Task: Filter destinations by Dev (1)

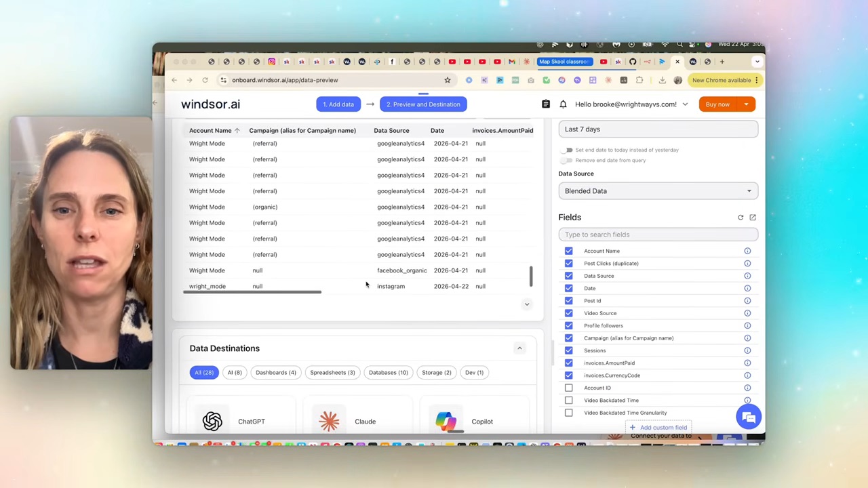Action: (475, 373)
